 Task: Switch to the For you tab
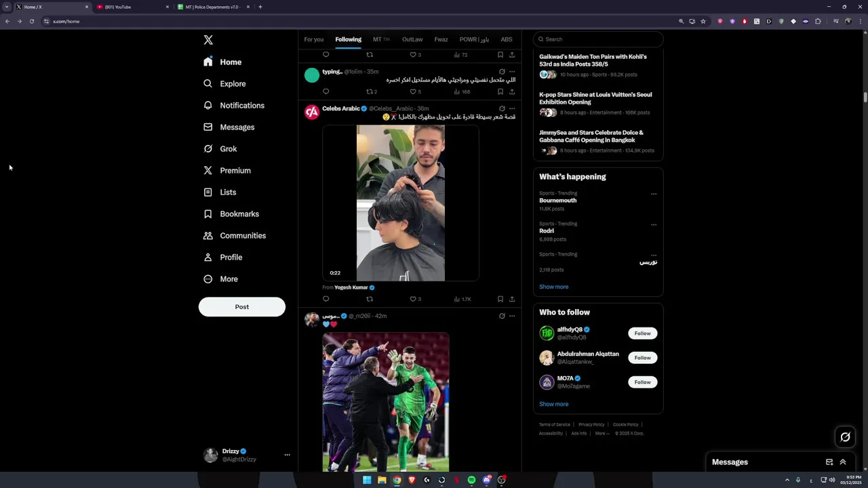314,39
